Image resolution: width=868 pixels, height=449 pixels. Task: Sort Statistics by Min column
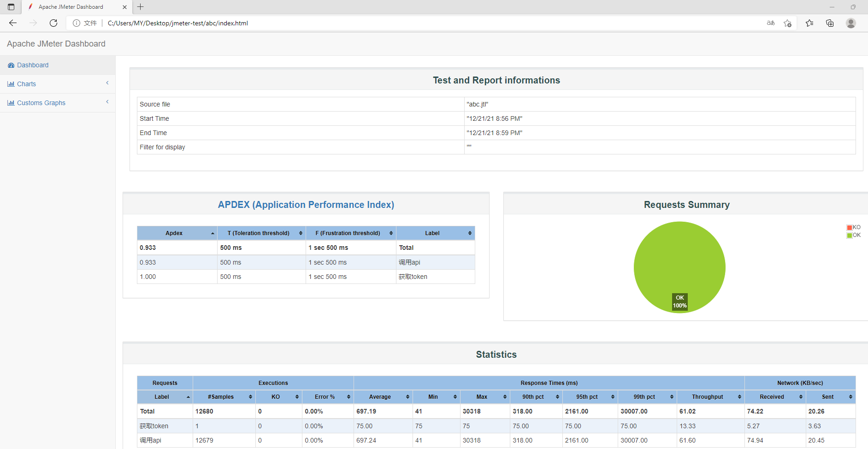(436, 397)
